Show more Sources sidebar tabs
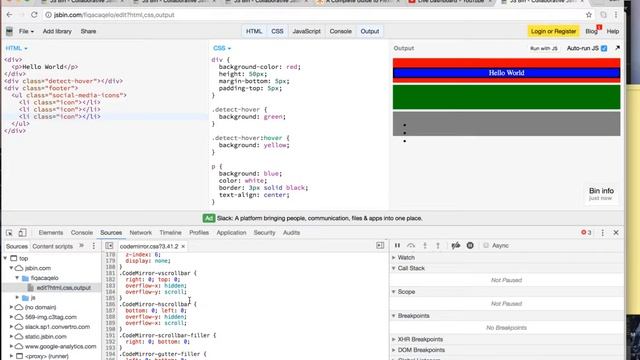 coord(82,246)
